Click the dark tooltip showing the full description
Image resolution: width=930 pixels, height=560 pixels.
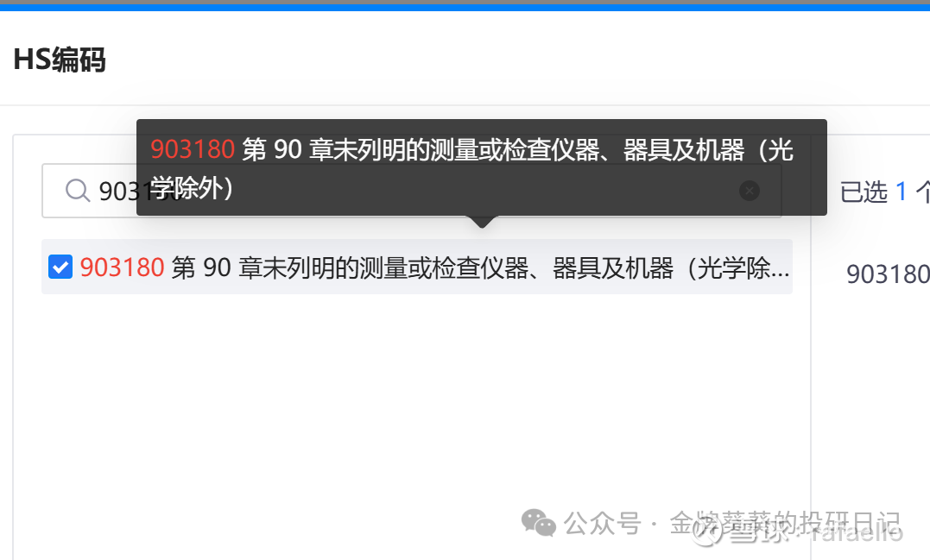(482, 167)
